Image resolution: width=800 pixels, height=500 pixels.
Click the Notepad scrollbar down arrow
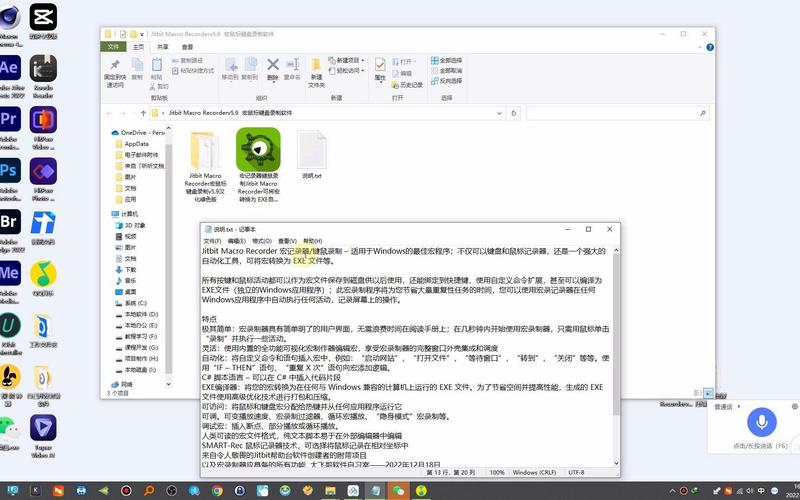[x=616, y=463]
